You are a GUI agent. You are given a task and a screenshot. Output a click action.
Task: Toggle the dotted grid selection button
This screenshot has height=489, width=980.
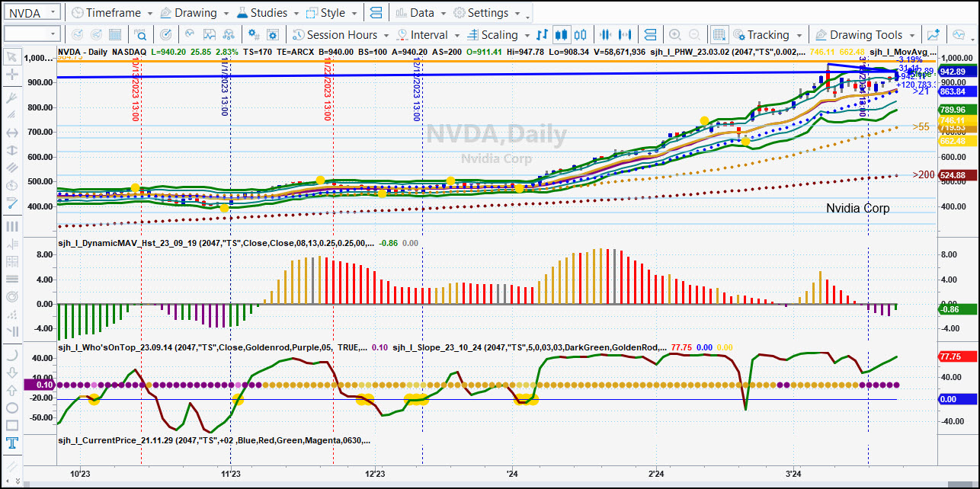coord(719,34)
